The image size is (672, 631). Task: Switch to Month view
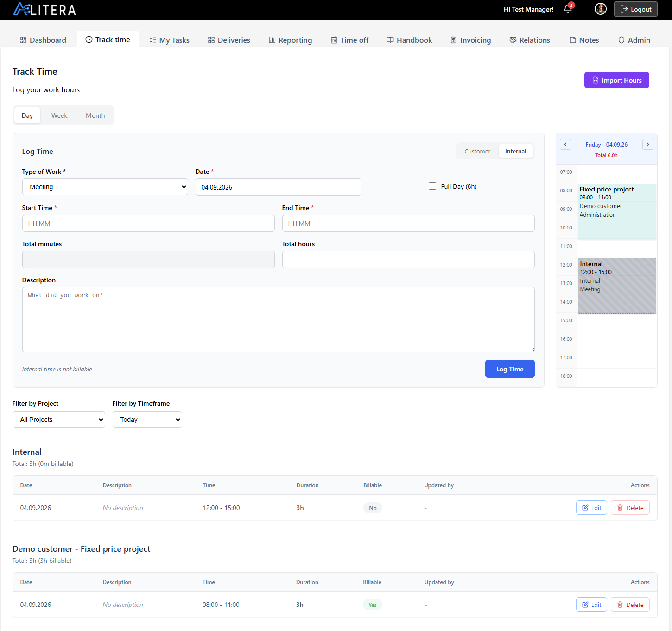[95, 115]
